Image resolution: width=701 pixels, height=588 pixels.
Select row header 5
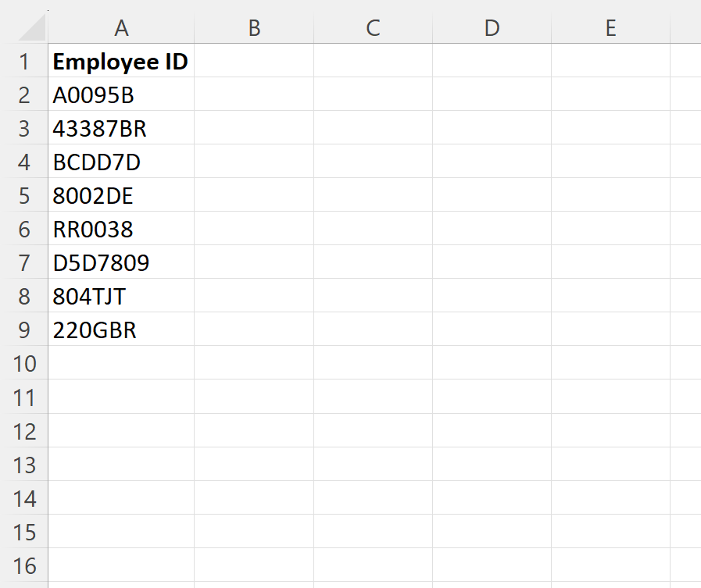pos(26,195)
